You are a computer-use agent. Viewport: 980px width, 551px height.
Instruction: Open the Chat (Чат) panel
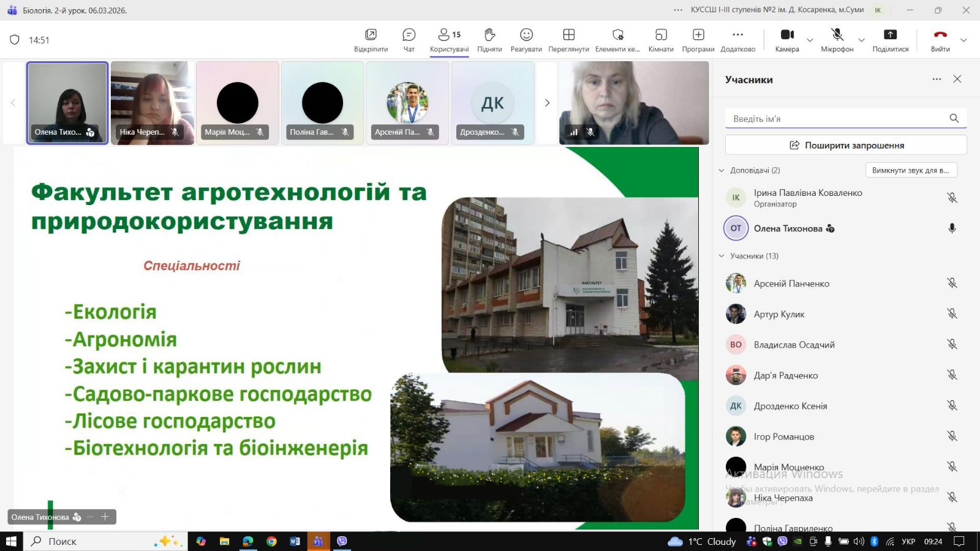pos(409,40)
